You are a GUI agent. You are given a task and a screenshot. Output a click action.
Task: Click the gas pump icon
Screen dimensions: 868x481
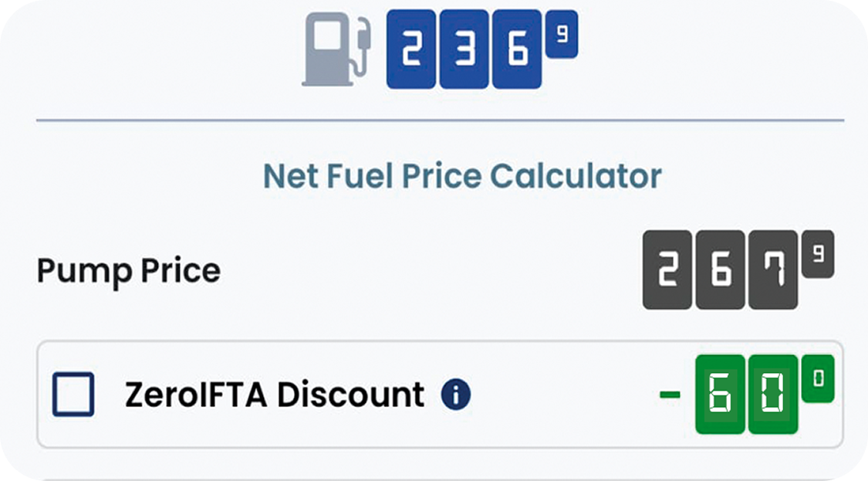(335, 48)
